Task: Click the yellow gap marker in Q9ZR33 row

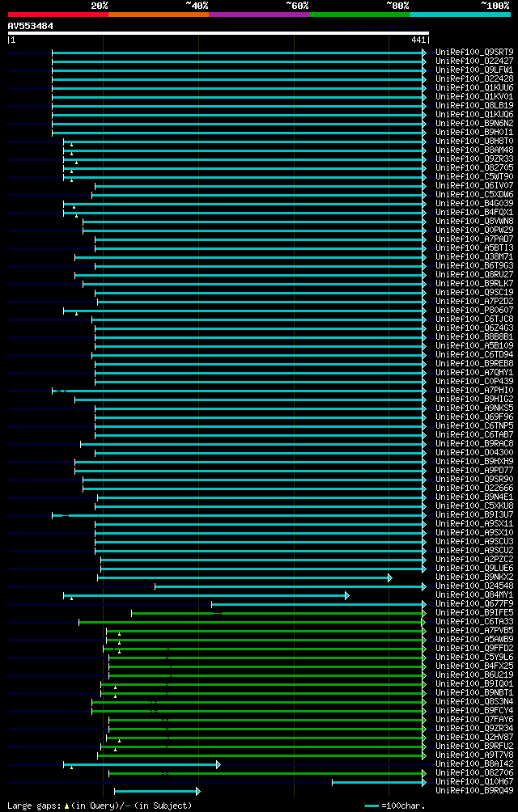Action: (x=76, y=163)
